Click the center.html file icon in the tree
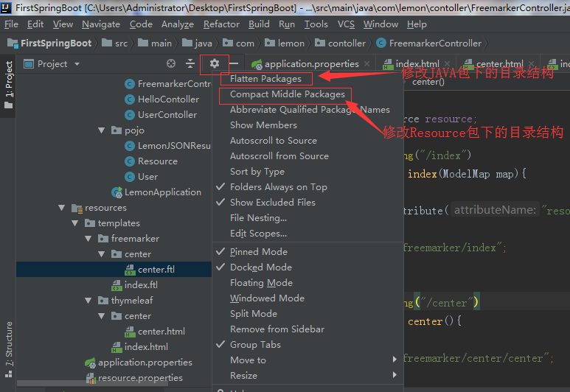Viewport: 570px width, 392px height. [x=130, y=332]
